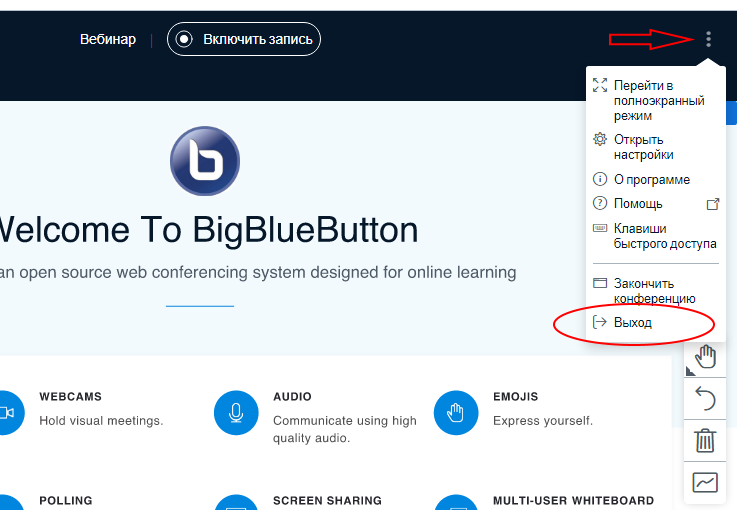Click the whiteboard undo arrow
Viewport: 737px width, 510px height.
(x=705, y=399)
